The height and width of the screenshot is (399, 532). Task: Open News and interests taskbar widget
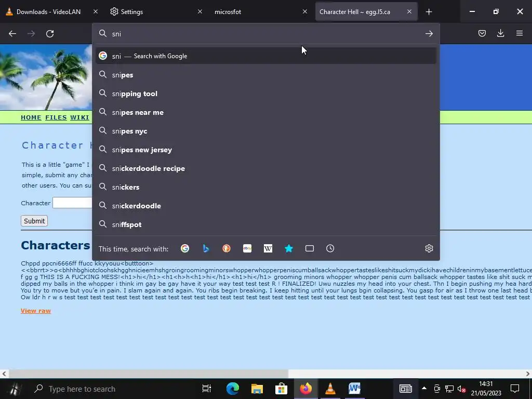[405, 389]
